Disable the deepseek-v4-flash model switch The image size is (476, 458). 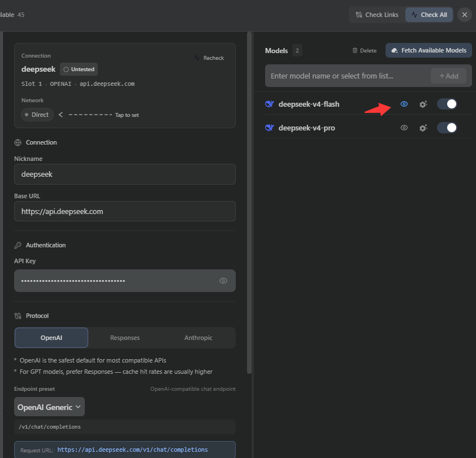pos(447,104)
